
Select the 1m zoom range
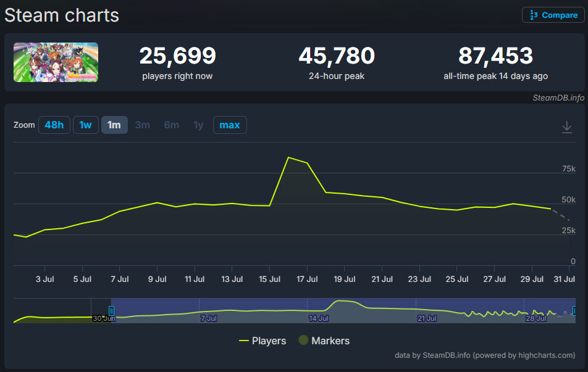pos(114,125)
